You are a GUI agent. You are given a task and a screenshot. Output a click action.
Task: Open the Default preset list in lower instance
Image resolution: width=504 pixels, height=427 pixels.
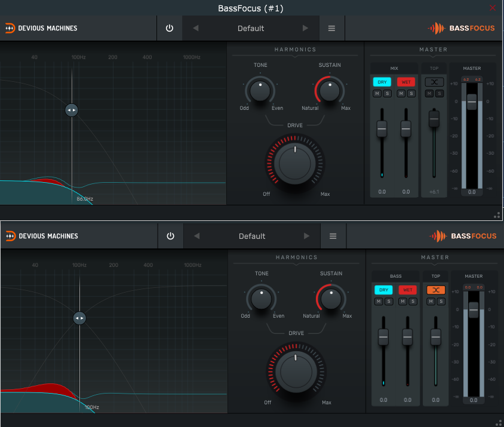252,236
